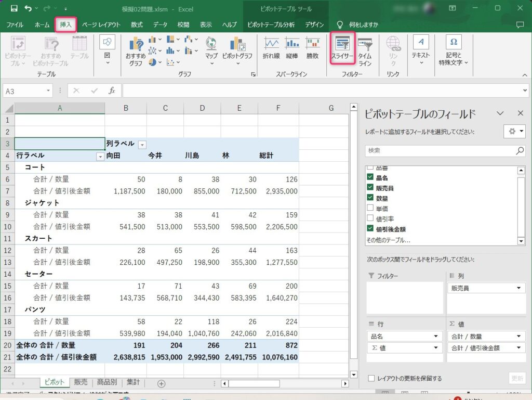The width and height of the screenshot is (532, 400).
Task: Open the 列ラベル filter dropdown
Action: pyautogui.click(x=142, y=144)
